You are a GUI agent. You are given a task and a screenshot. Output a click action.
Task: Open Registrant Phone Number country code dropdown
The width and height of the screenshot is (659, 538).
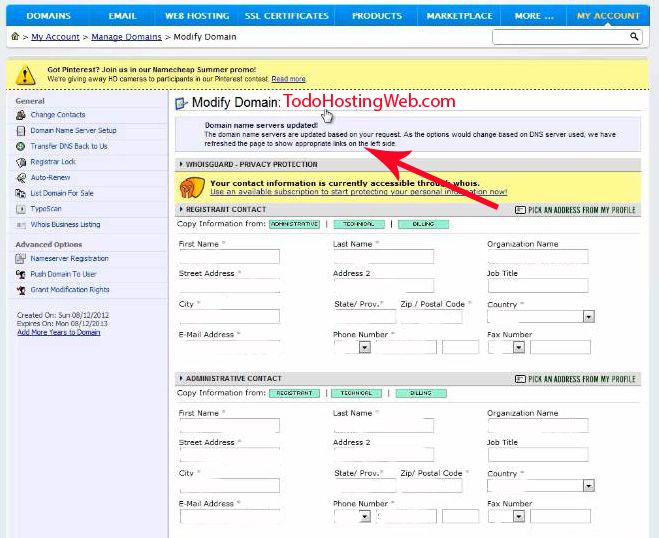click(365, 347)
